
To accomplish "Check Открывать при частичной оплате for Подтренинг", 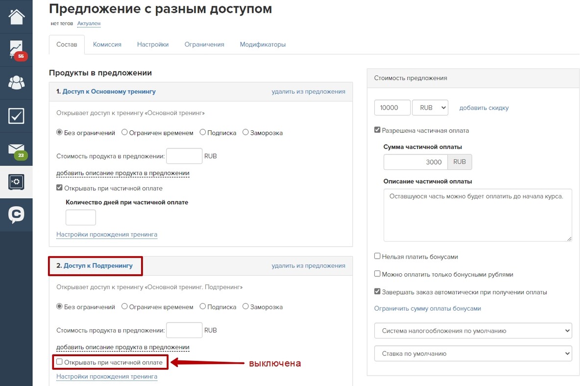I will (60, 362).
